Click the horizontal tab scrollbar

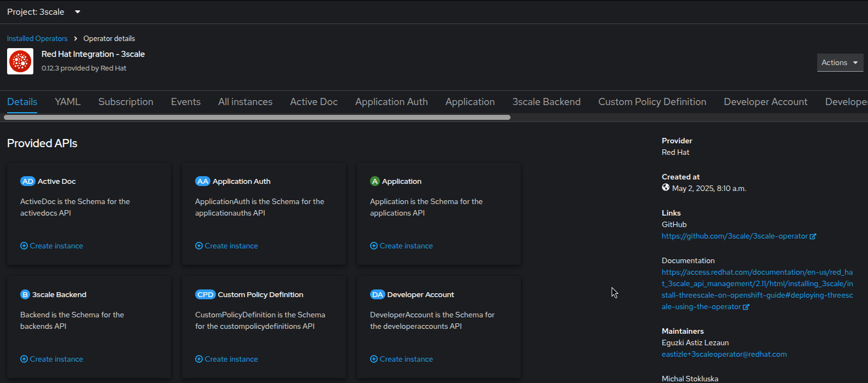tap(257, 117)
